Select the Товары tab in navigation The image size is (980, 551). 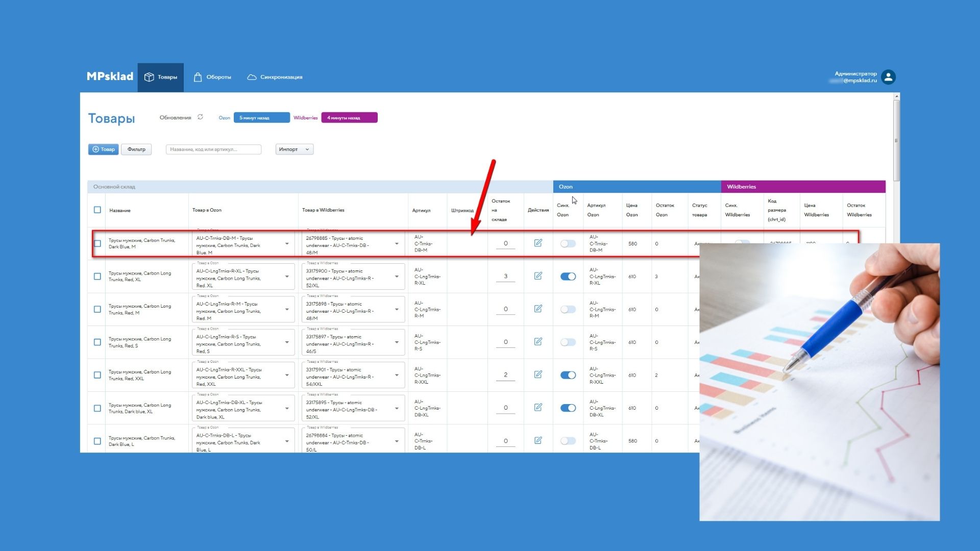click(160, 77)
